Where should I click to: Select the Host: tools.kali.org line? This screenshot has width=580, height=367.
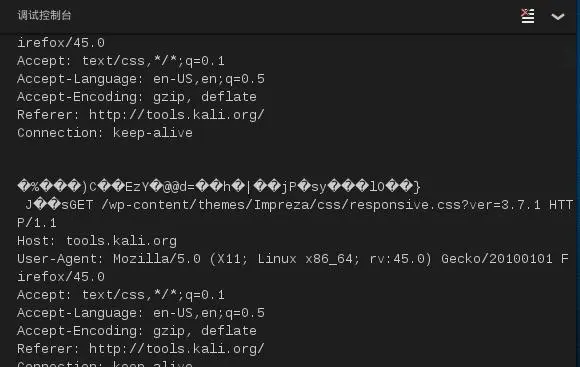coord(97,241)
